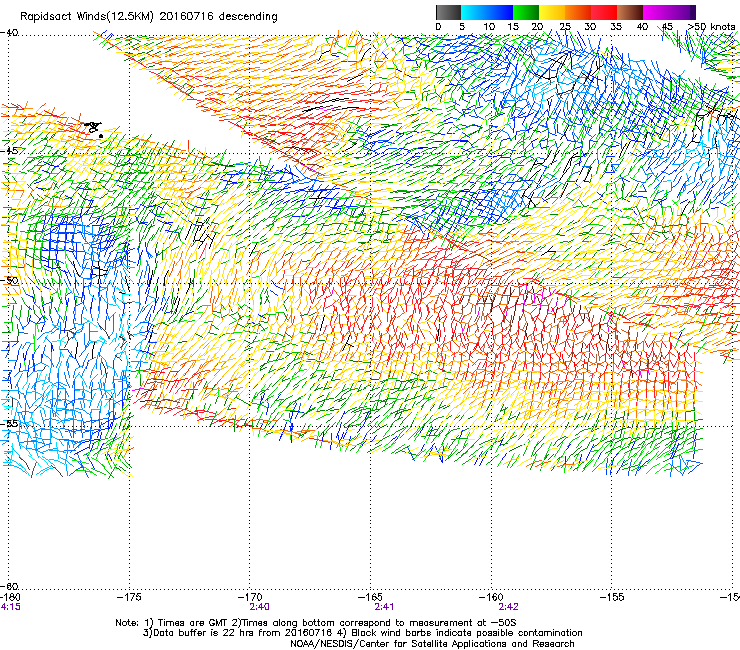The height and width of the screenshot is (650, 740).
Task: Click the NOAA/NESDIS credit line
Action: coord(432,644)
